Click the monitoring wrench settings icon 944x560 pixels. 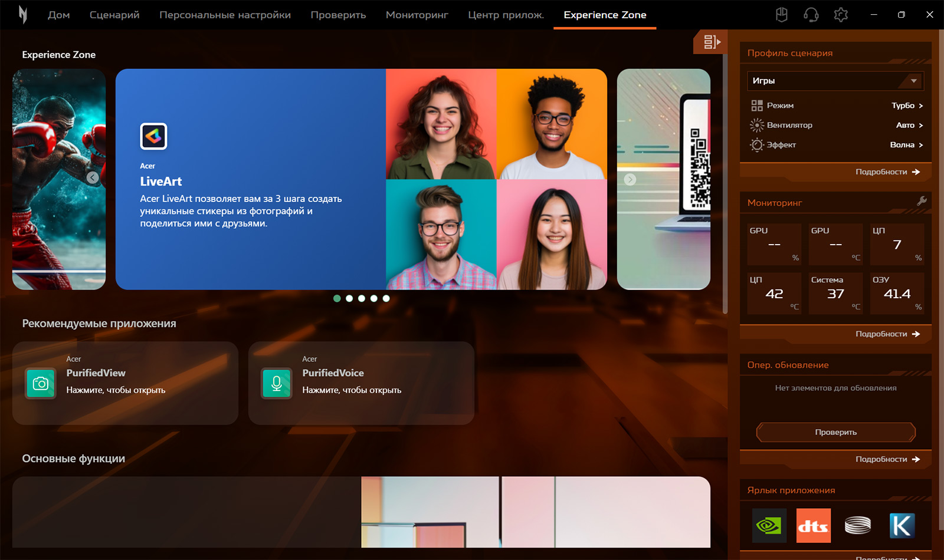[x=922, y=202]
